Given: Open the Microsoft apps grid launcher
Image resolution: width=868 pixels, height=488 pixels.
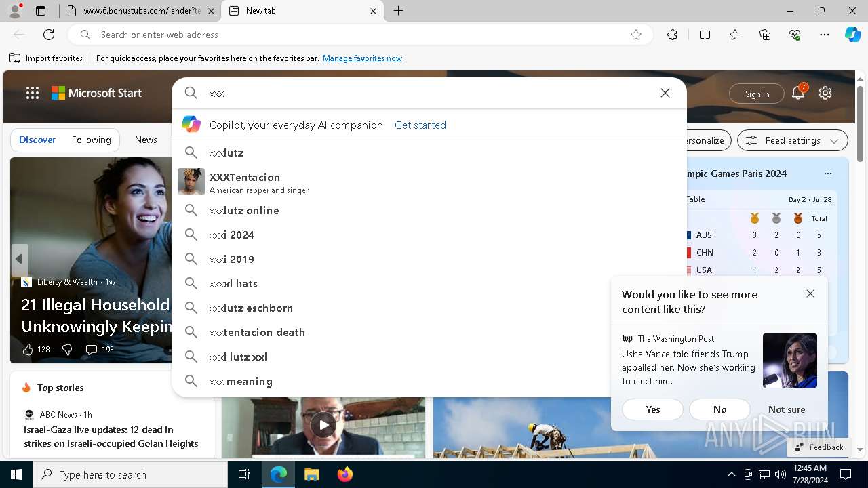Looking at the screenshot, I should [33, 93].
